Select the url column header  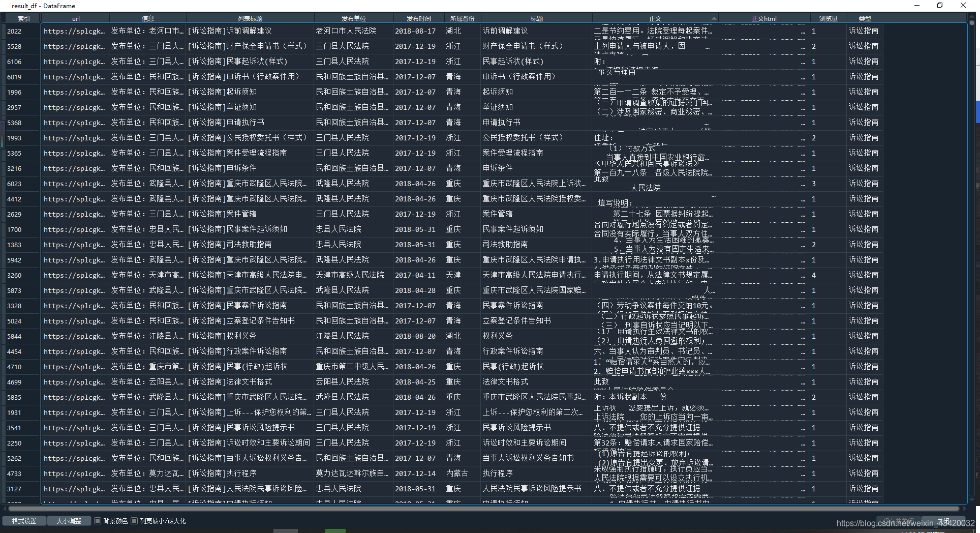[75, 18]
